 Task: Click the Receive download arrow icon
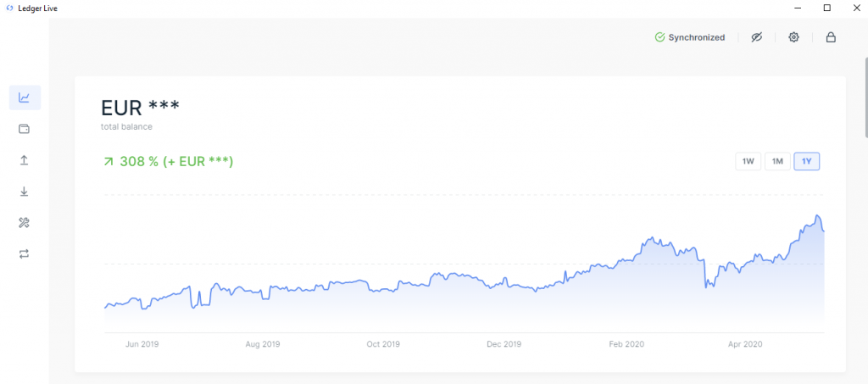[25, 192]
